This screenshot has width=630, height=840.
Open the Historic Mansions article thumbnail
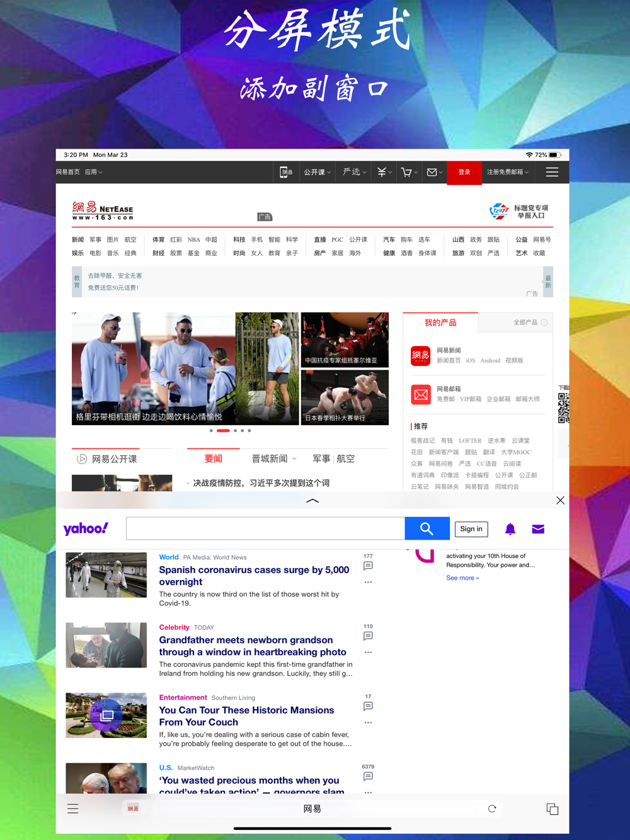pyautogui.click(x=106, y=715)
